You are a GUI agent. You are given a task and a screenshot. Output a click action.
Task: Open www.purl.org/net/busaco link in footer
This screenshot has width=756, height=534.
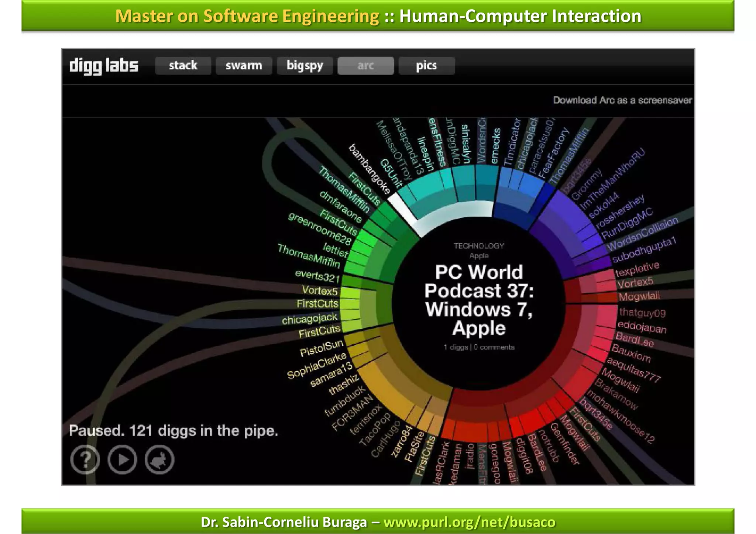[x=469, y=522]
